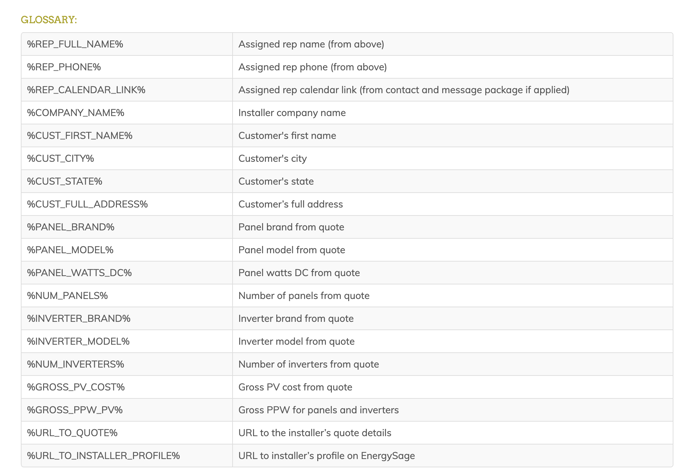
Task: Click the %CUST_STATE% variable cell
Action: (x=65, y=181)
